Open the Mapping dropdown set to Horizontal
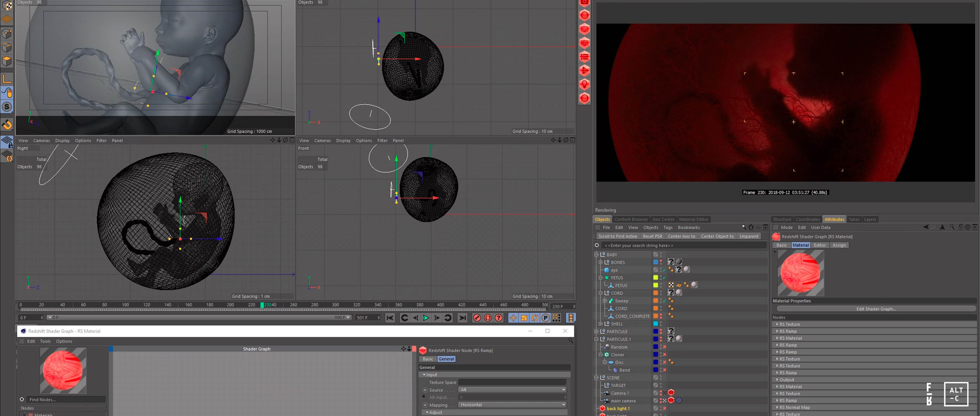 (x=512, y=405)
